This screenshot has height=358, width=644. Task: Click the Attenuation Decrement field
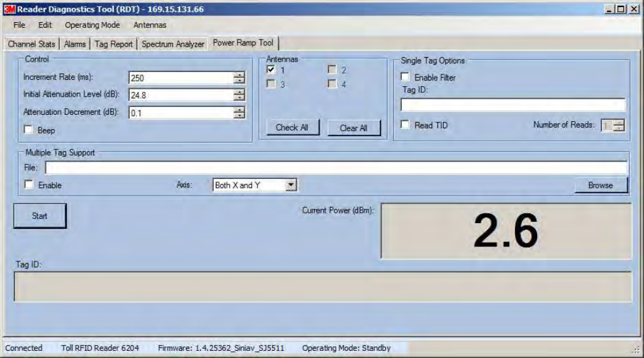tap(181, 113)
